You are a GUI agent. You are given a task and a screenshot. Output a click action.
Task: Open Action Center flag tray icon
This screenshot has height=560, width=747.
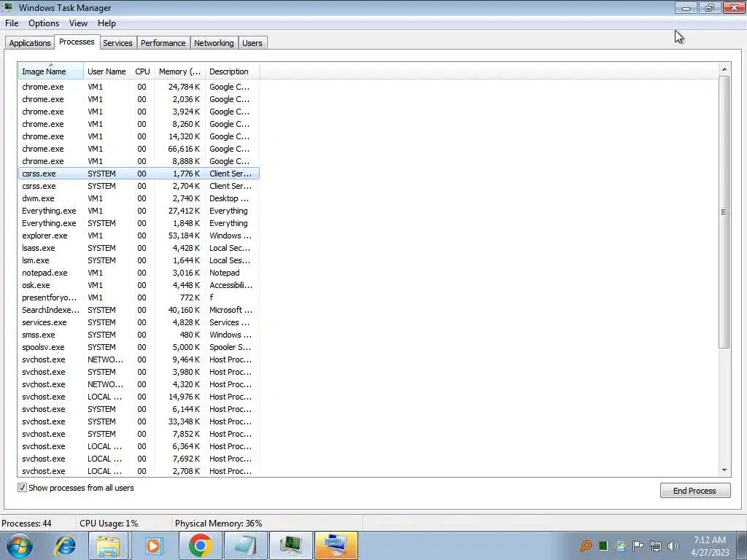(638, 545)
